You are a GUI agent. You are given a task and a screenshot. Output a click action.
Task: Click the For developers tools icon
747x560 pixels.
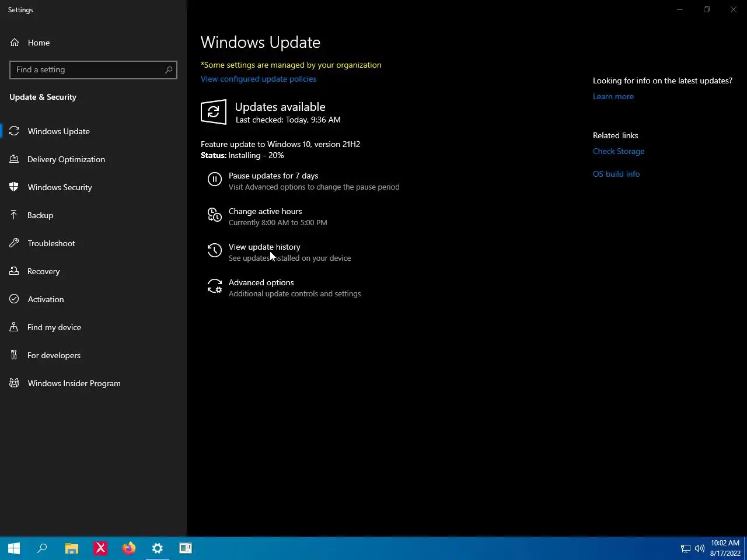15,355
